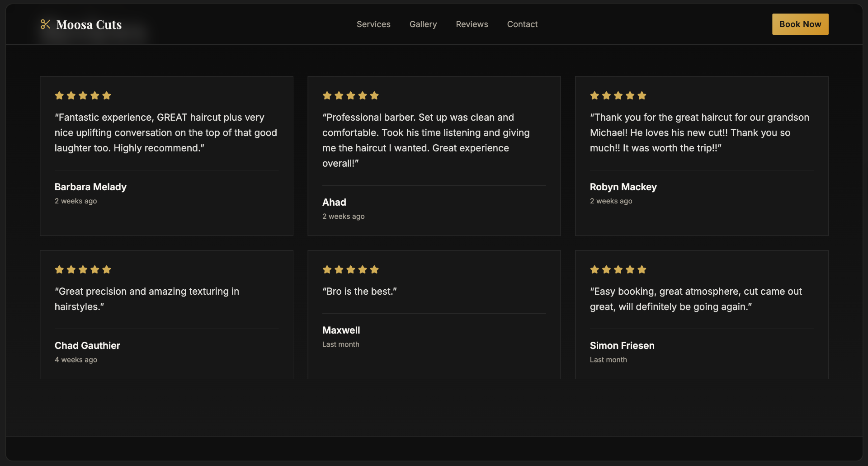Click "Fantastic experience" review text
Screen dimensions: 868x466
pyautogui.click(x=166, y=132)
